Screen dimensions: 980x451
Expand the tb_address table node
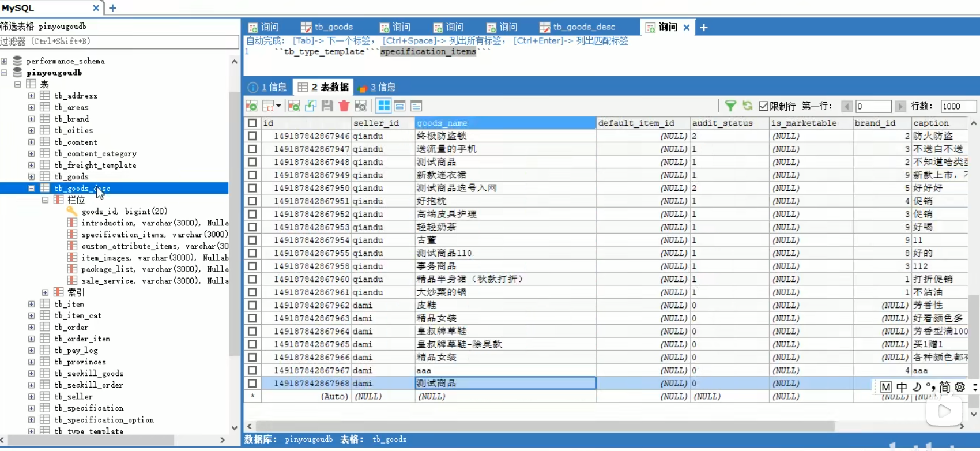(x=32, y=96)
